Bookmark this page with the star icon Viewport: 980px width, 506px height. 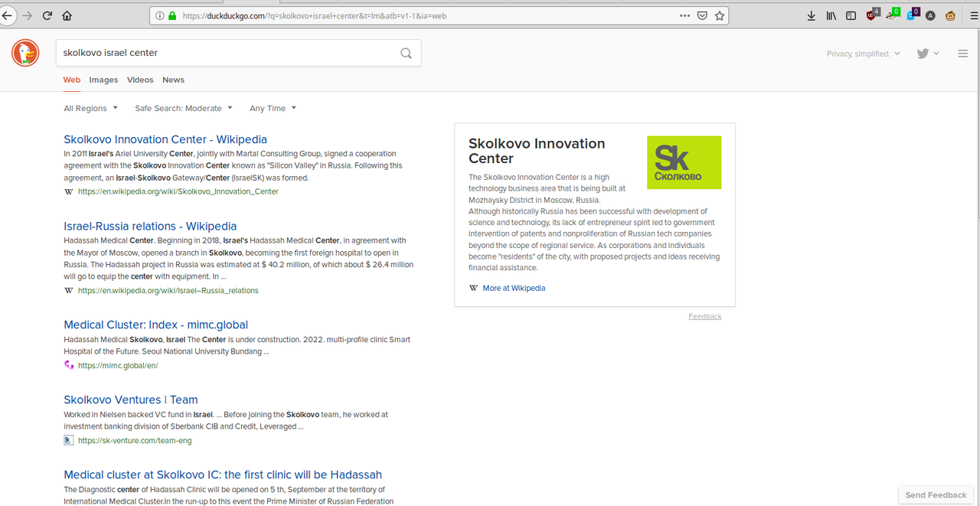click(720, 15)
